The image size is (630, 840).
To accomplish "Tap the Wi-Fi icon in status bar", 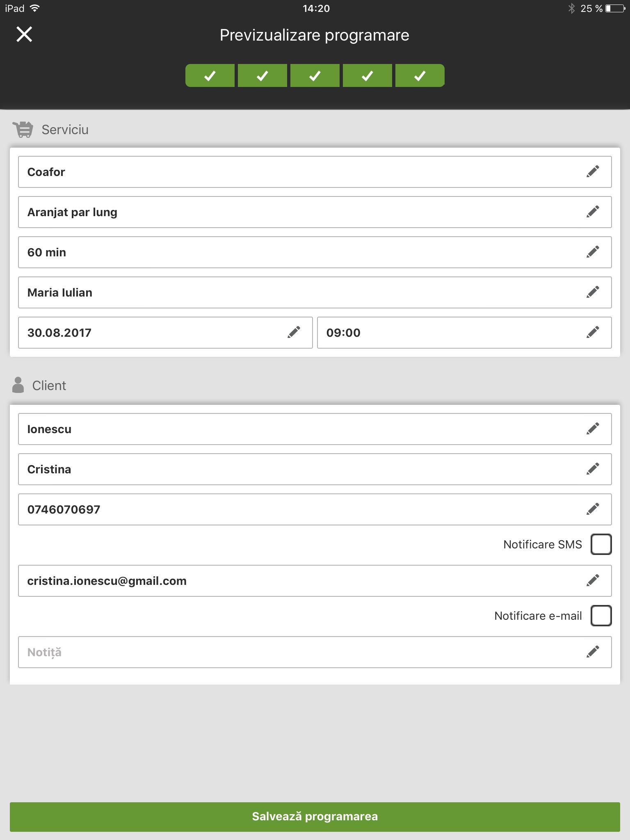I will [35, 8].
